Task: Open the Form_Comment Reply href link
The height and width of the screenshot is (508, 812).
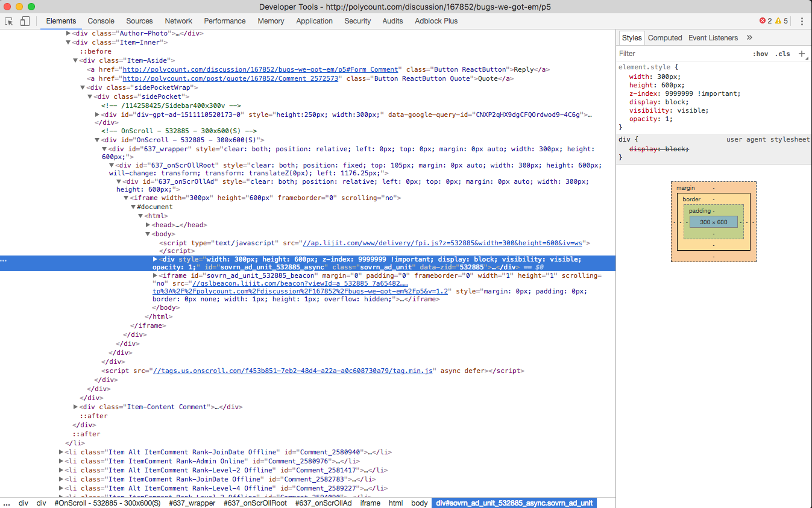Action: point(260,69)
